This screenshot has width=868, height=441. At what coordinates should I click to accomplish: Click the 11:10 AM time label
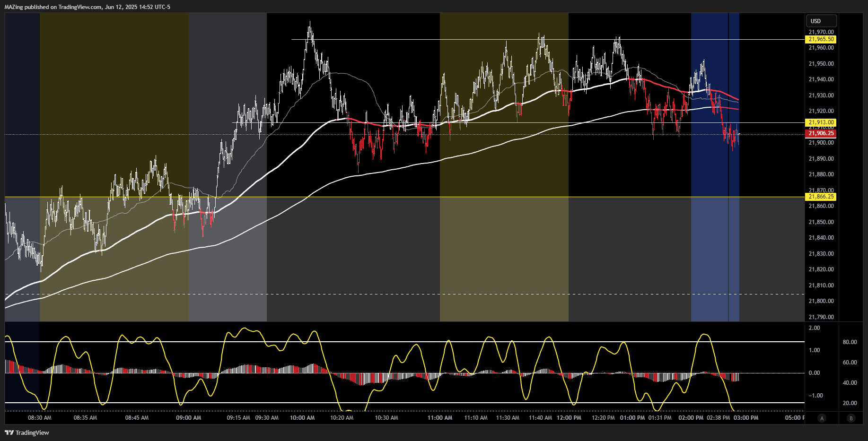pyautogui.click(x=476, y=418)
